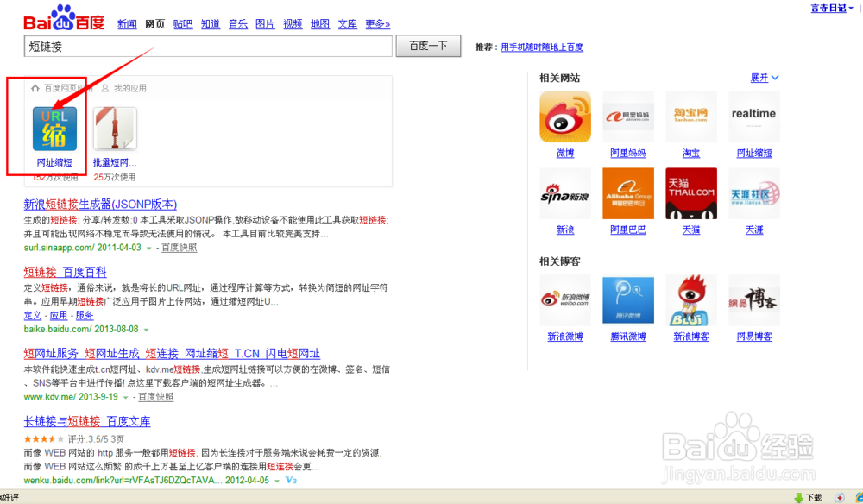Open result 短链接_百度百科
863x504 pixels.
[x=65, y=272]
